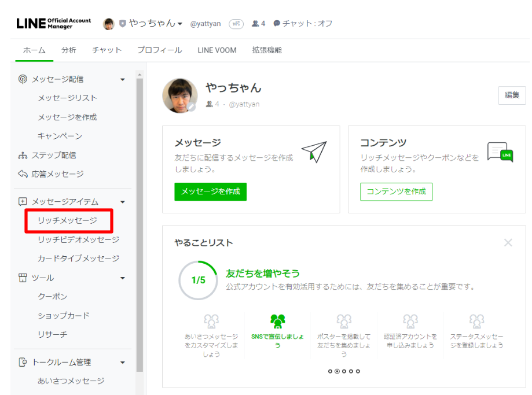Open あいさつメッセージ in the sidebar
This screenshot has height=395, width=532.
tap(71, 381)
